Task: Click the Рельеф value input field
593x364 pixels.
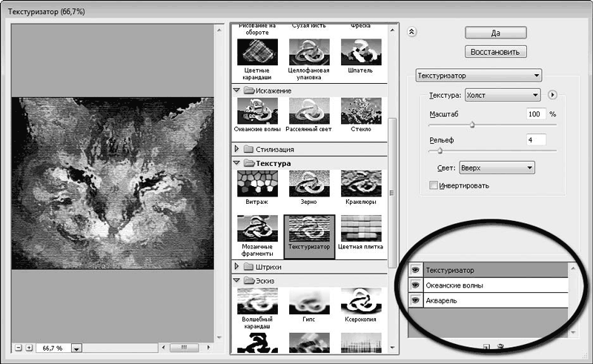Action: 536,140
